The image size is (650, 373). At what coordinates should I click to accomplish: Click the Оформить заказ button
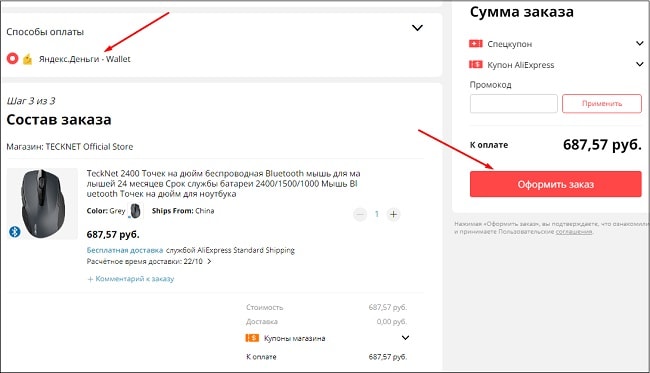pos(555,184)
